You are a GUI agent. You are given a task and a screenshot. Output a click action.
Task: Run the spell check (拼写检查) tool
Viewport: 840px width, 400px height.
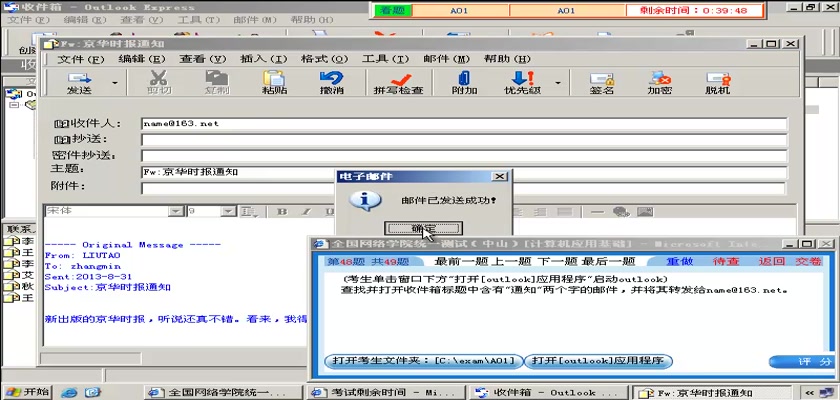tap(399, 83)
